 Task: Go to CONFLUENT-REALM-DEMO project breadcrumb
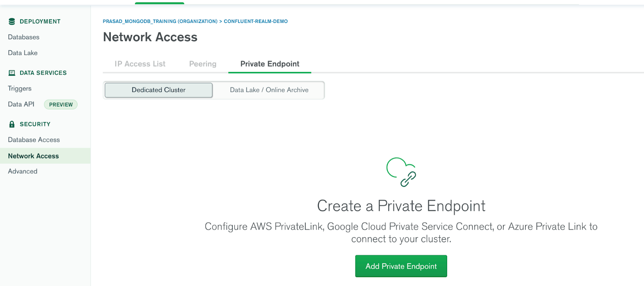(256, 21)
